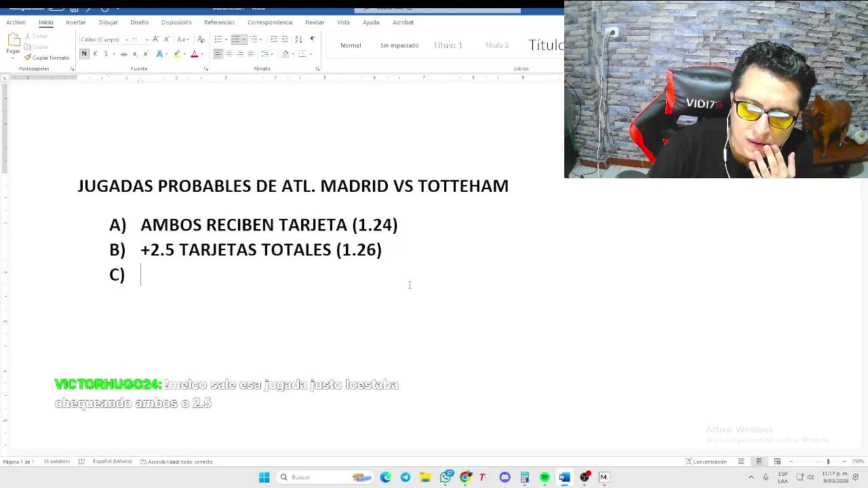
Task: Open highlight color dropdown arrow
Action: (184, 54)
